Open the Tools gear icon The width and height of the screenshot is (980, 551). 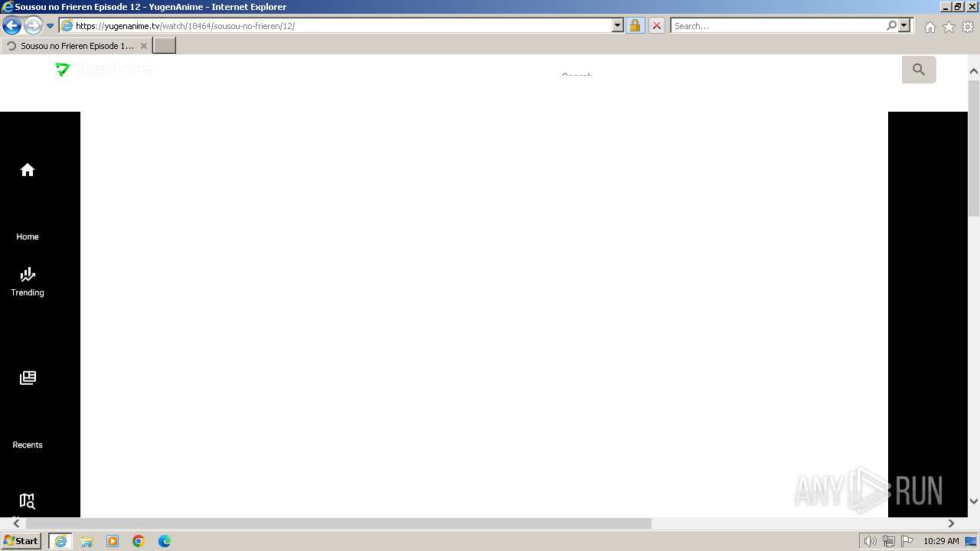click(968, 27)
